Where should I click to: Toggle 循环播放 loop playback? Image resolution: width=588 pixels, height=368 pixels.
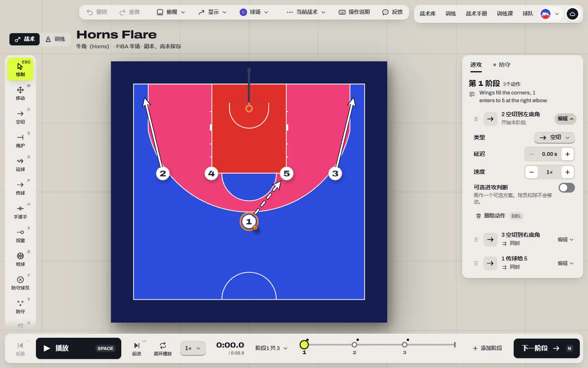pyautogui.click(x=163, y=348)
